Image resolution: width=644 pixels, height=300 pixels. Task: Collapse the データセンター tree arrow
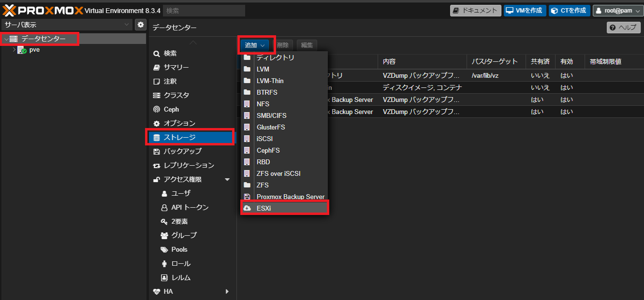coord(6,39)
